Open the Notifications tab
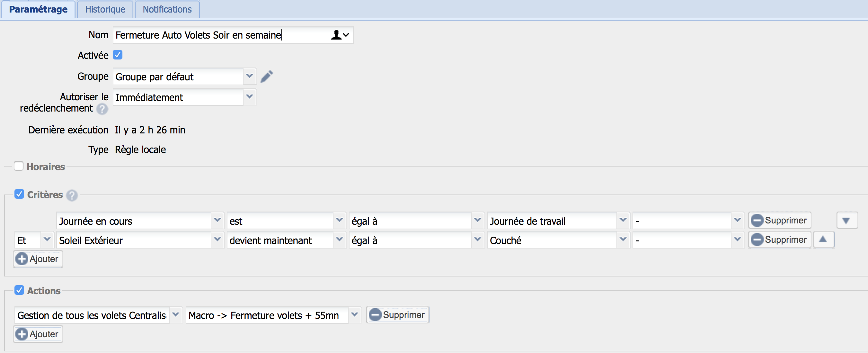Image resolution: width=868 pixels, height=353 pixels. pyautogui.click(x=167, y=9)
